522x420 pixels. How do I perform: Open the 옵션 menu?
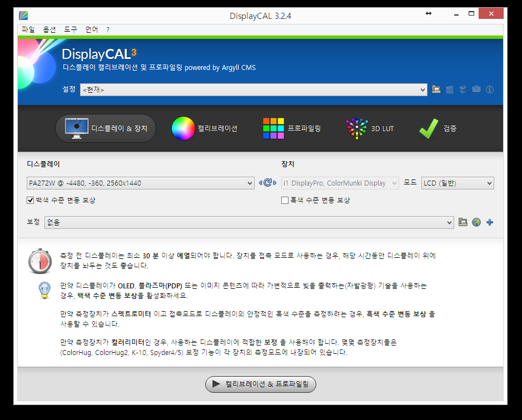[x=49, y=29]
